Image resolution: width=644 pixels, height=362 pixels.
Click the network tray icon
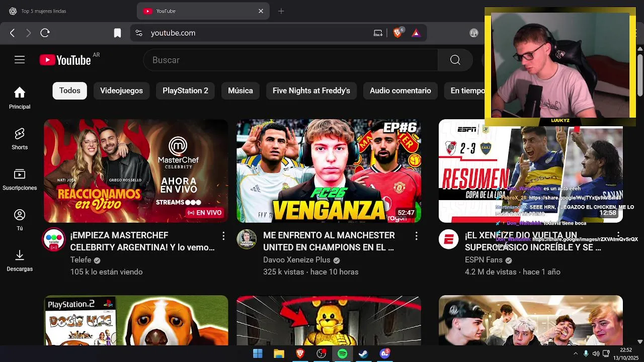(606, 353)
